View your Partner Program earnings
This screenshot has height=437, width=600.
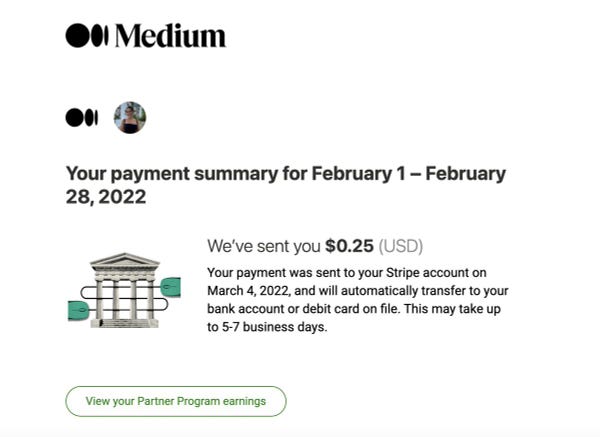pyautogui.click(x=176, y=401)
